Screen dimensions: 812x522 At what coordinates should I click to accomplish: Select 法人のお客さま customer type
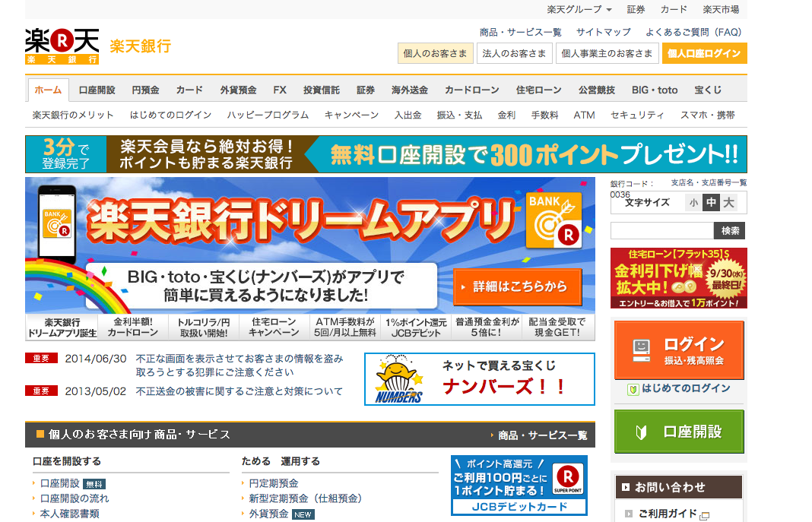514,53
